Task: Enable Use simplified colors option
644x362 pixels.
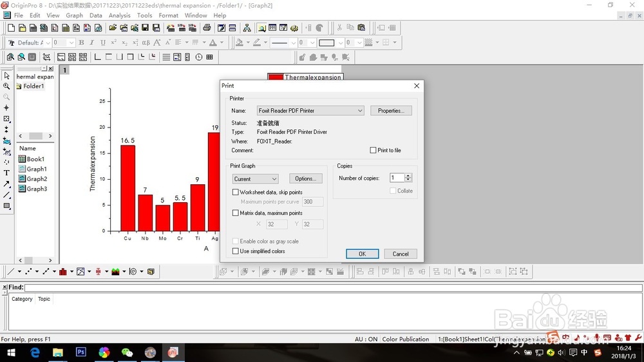Action: [x=235, y=251]
